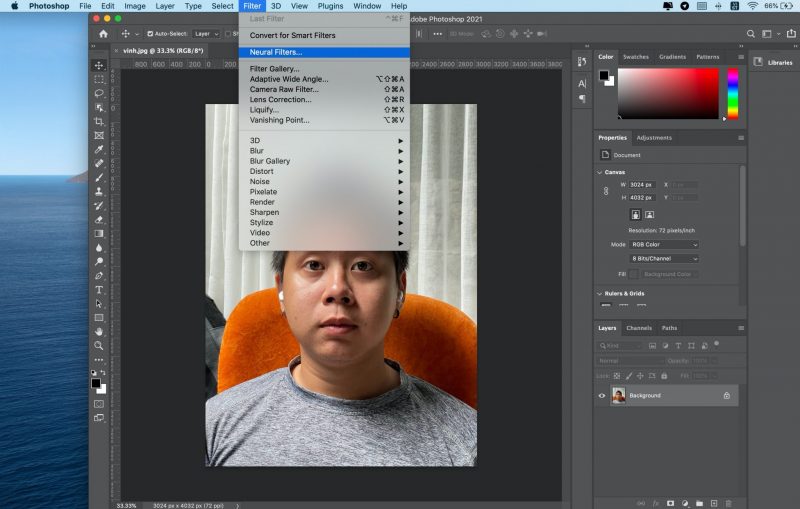Select the Eyedropper tool

tap(99, 149)
